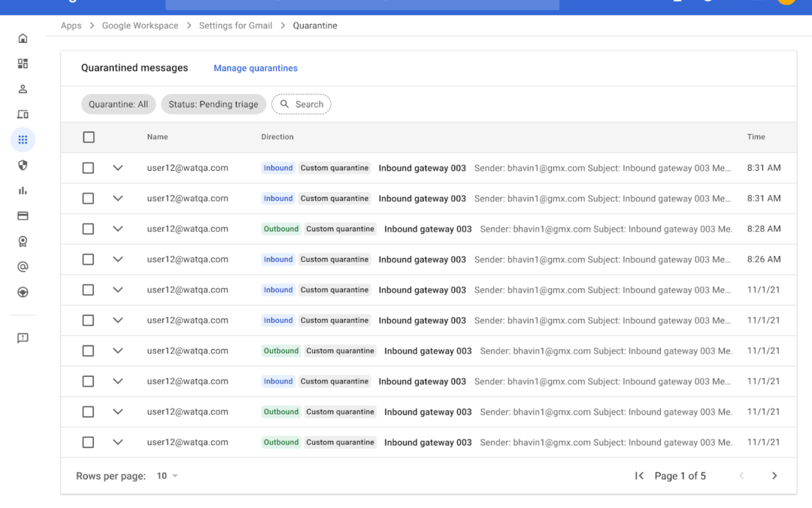Viewport: 812px width, 508px height.
Task: Expand the second 8:31 AM message row
Action: 118,199
